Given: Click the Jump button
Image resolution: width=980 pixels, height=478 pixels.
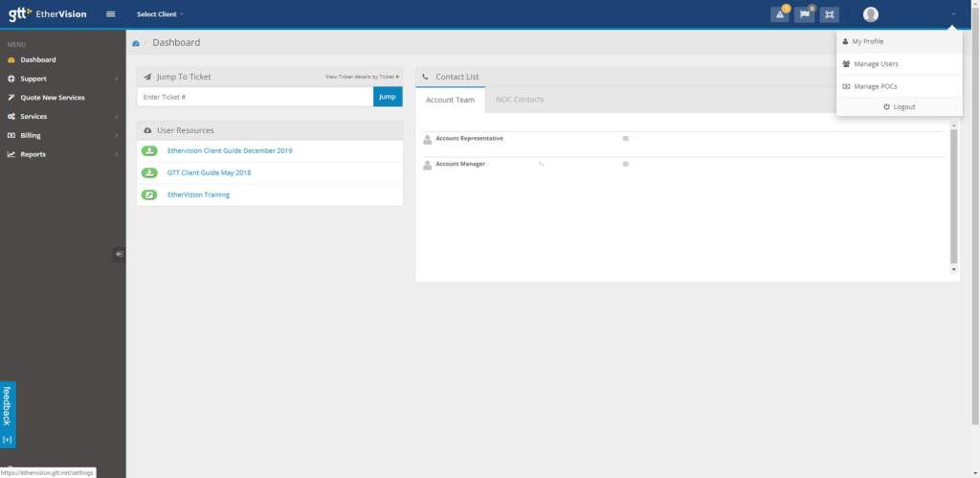Looking at the screenshot, I should pyautogui.click(x=388, y=97).
